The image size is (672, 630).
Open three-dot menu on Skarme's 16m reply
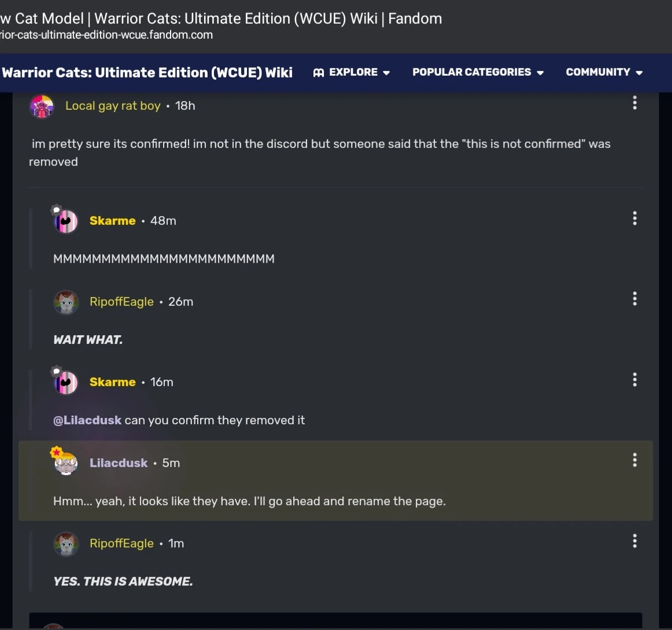[x=634, y=380]
